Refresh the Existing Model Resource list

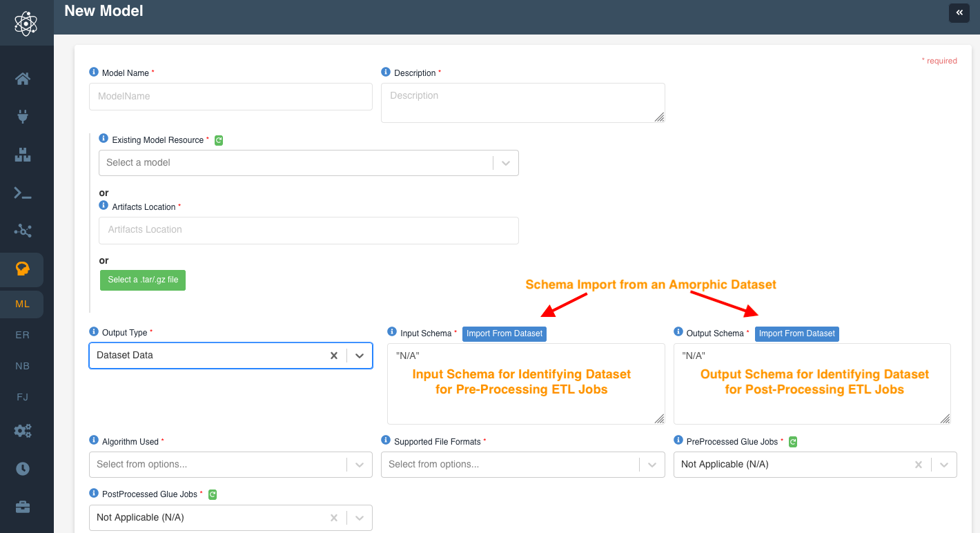click(219, 140)
